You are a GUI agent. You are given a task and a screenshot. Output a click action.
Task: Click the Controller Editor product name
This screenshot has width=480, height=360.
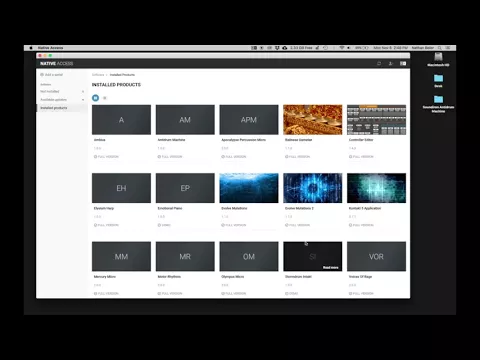(x=361, y=140)
